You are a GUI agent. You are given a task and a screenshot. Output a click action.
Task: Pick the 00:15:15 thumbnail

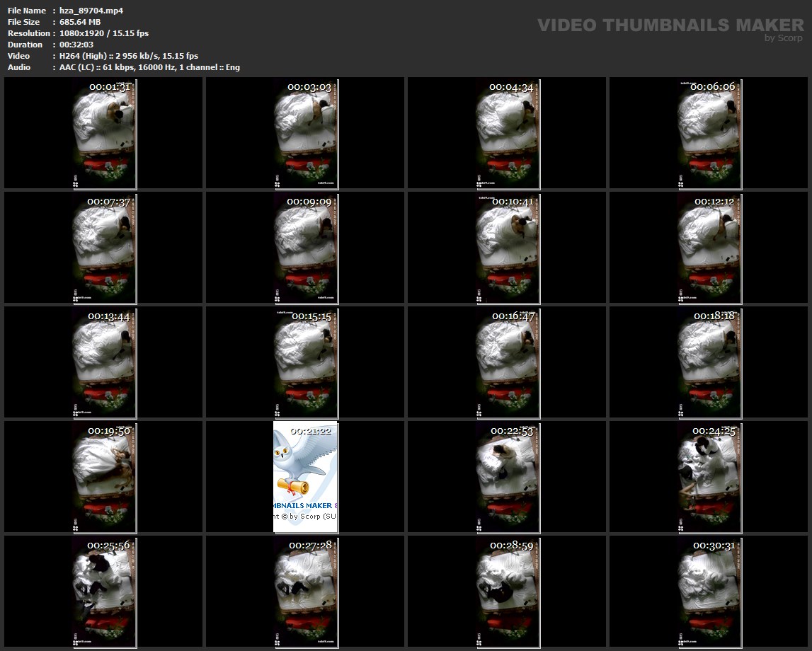click(305, 363)
